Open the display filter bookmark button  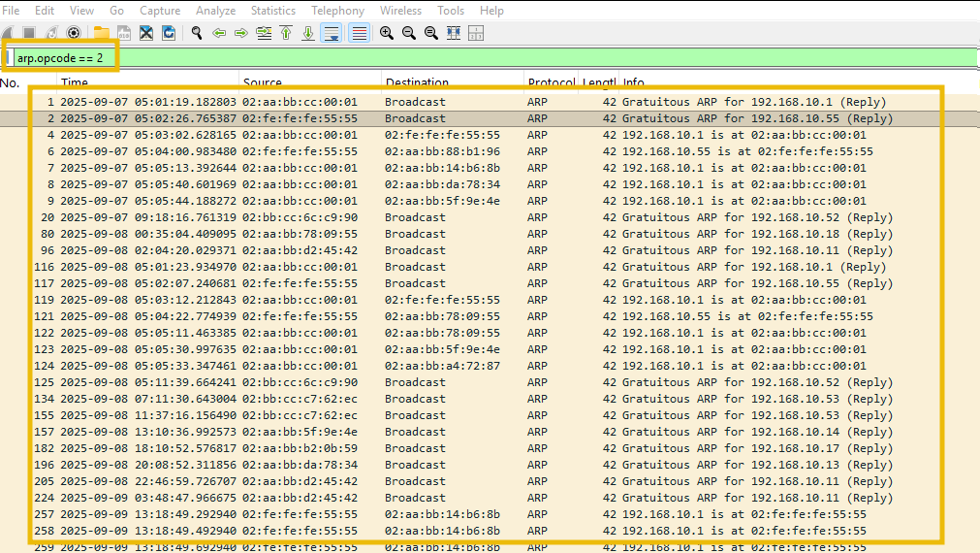pos(8,58)
